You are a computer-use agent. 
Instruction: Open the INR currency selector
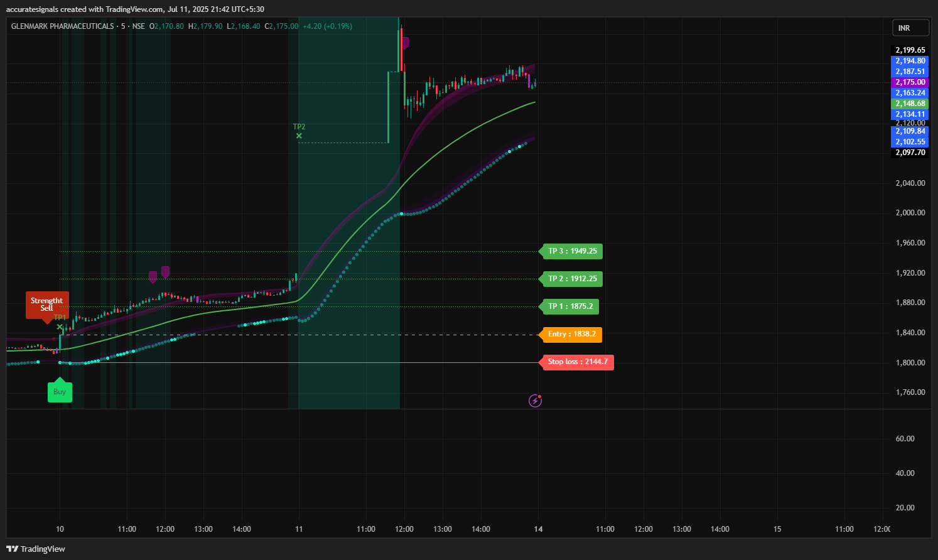point(910,28)
